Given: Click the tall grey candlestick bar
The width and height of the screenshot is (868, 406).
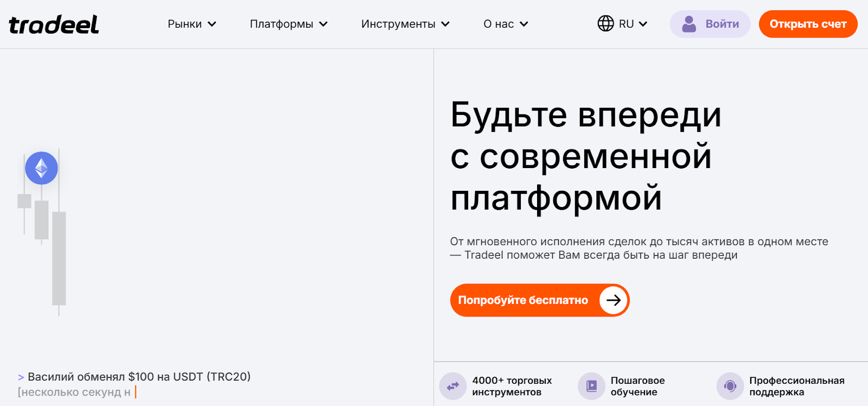Looking at the screenshot, I should pyautogui.click(x=59, y=258).
